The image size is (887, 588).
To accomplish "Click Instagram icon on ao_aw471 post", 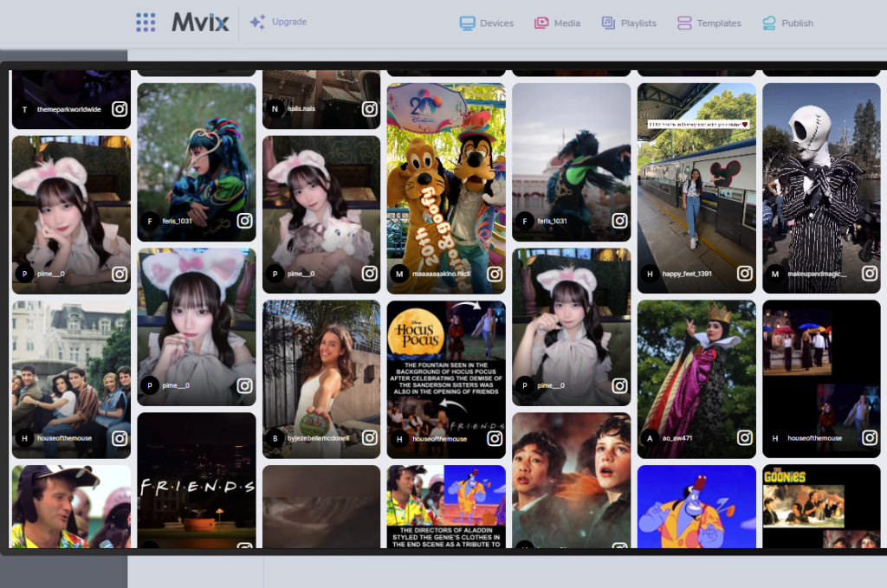I will point(745,438).
